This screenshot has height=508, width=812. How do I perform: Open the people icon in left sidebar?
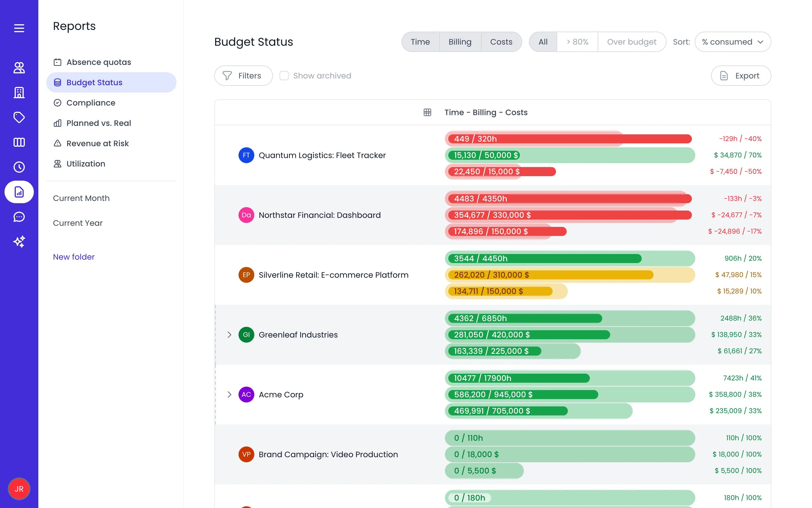(x=19, y=67)
